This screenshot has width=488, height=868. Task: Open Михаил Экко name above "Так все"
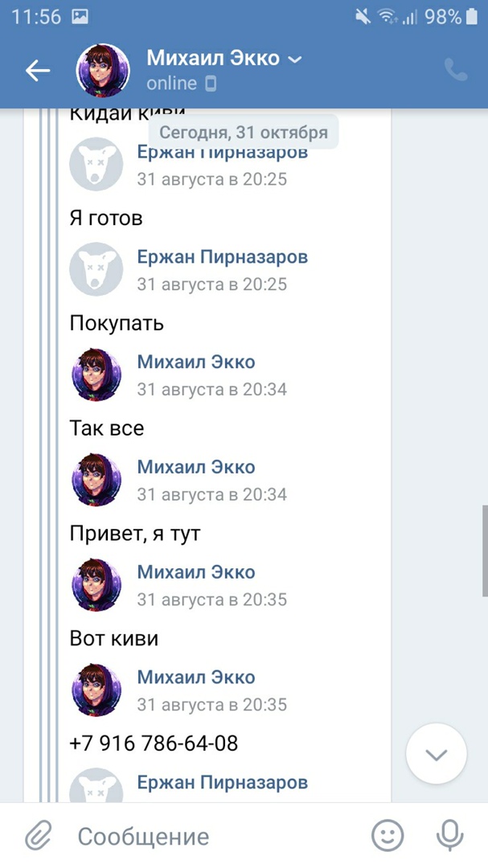(195, 362)
